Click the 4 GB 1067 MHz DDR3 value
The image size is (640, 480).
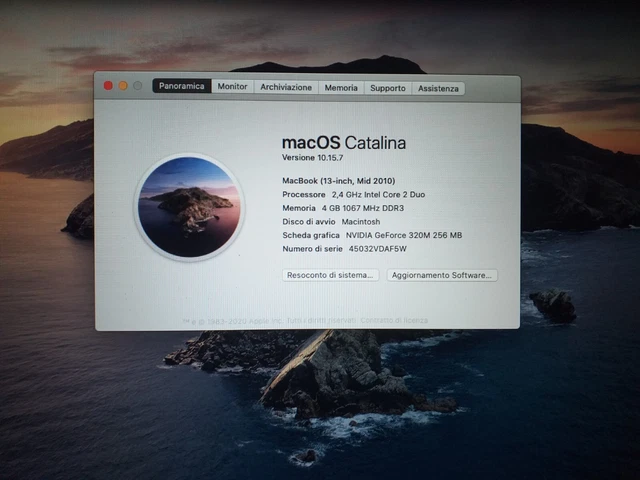pos(363,208)
